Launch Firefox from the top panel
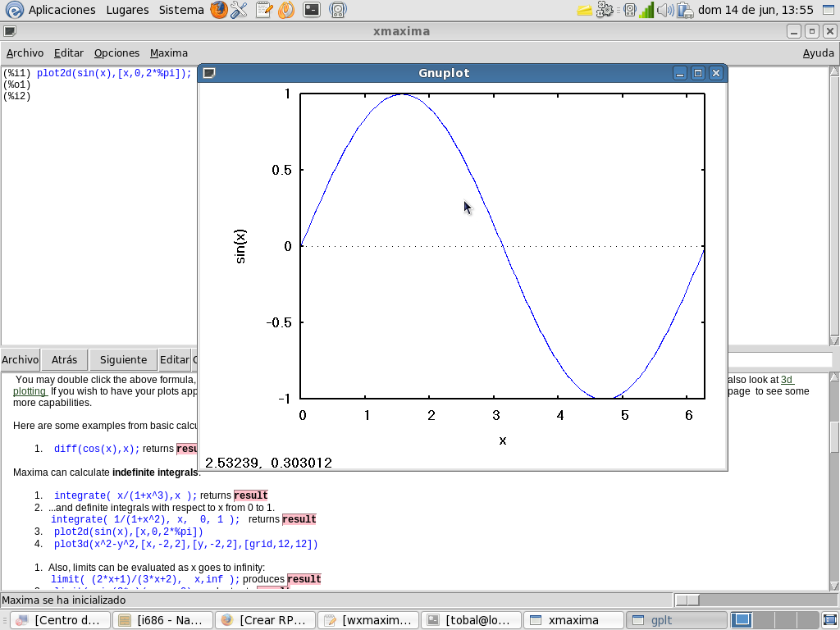The image size is (840, 630). [x=220, y=10]
